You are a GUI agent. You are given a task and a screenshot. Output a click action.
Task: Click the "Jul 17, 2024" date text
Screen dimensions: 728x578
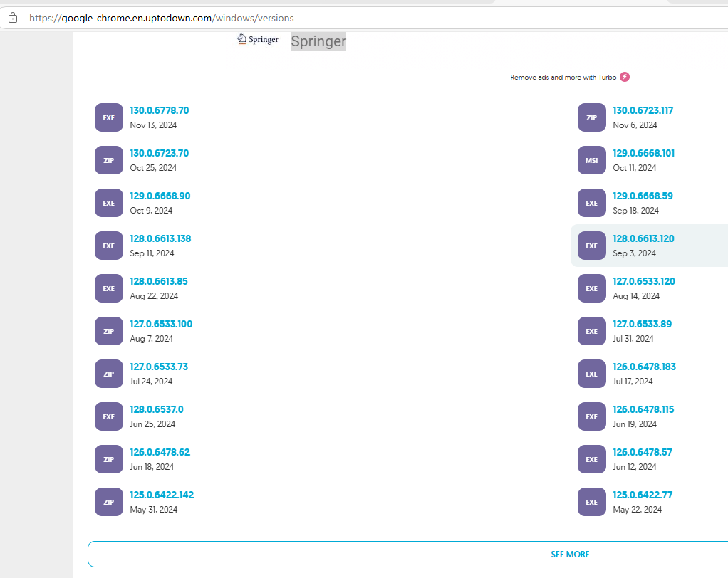[633, 382]
